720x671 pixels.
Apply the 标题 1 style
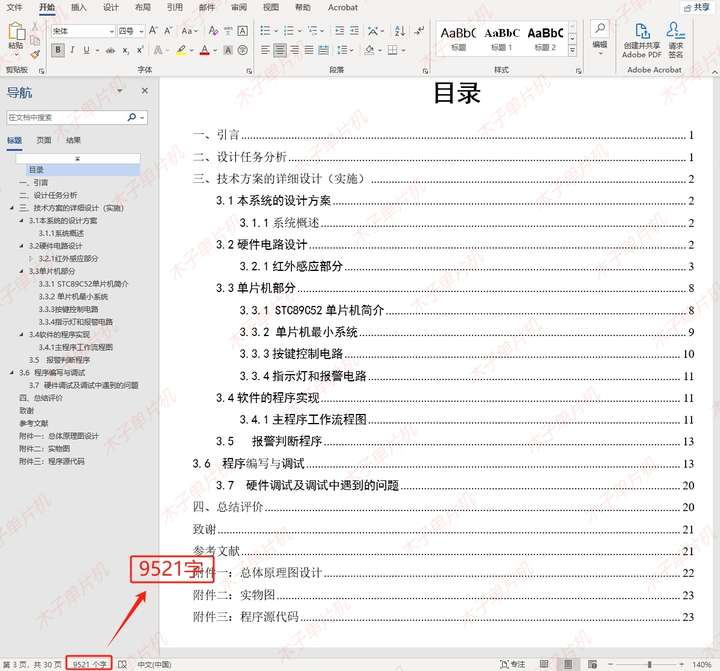pos(501,39)
